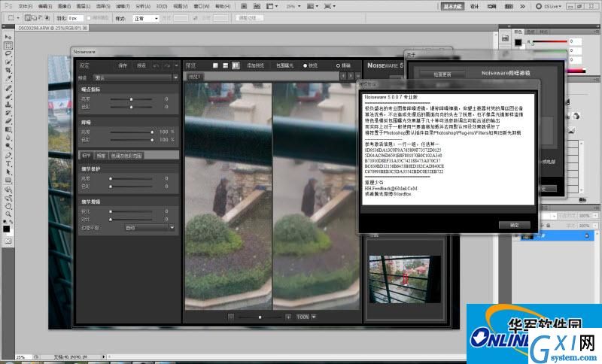
Task: Select the 基本功能 workspace button
Action: (x=453, y=6)
